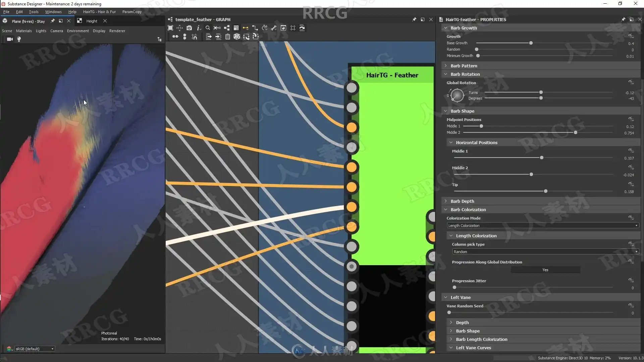Switch to the Height tab
The width and height of the screenshot is (644, 362).
[x=92, y=21]
